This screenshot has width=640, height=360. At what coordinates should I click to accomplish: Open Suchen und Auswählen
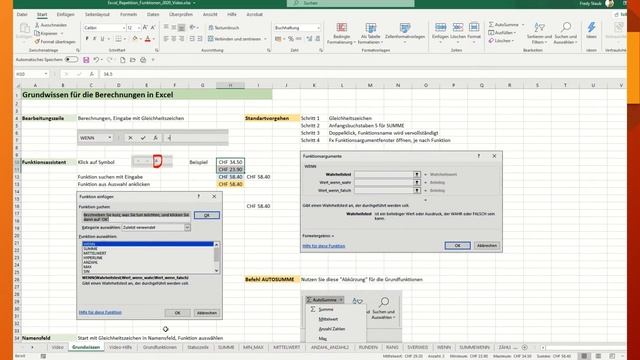tap(565, 33)
